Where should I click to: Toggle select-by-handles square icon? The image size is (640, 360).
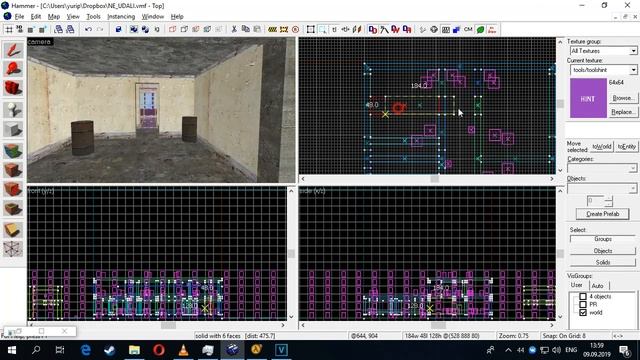coord(311,29)
